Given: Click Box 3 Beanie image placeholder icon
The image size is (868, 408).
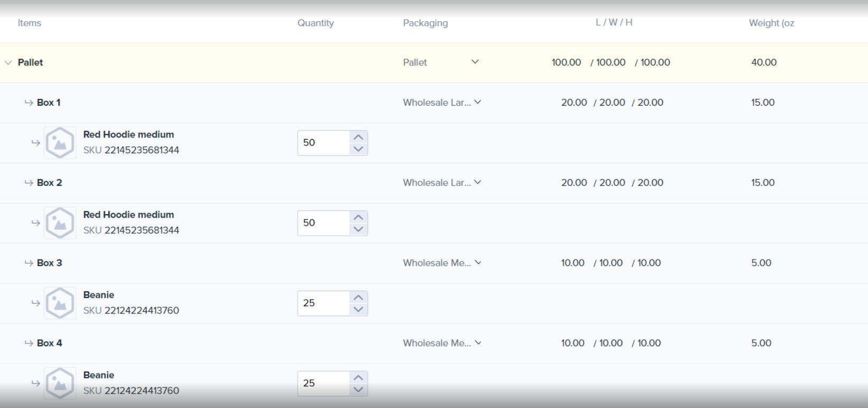Looking at the screenshot, I should pos(60,303).
